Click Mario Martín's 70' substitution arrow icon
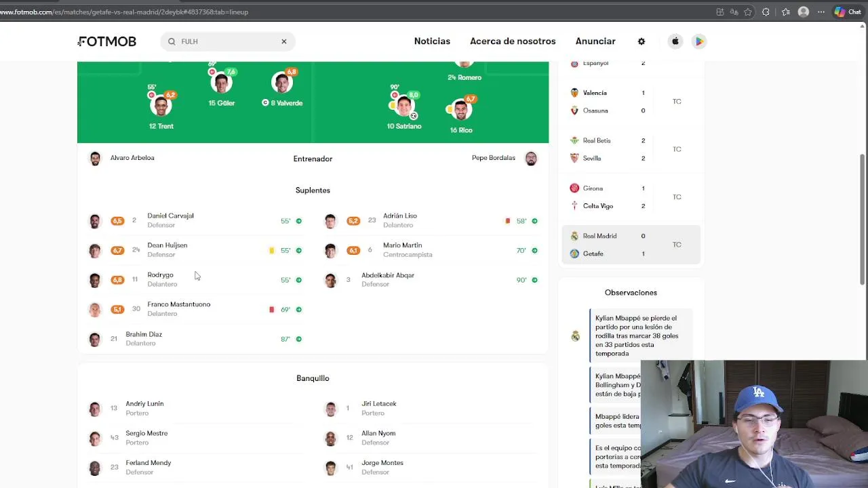The height and width of the screenshot is (488, 868). [534, 251]
